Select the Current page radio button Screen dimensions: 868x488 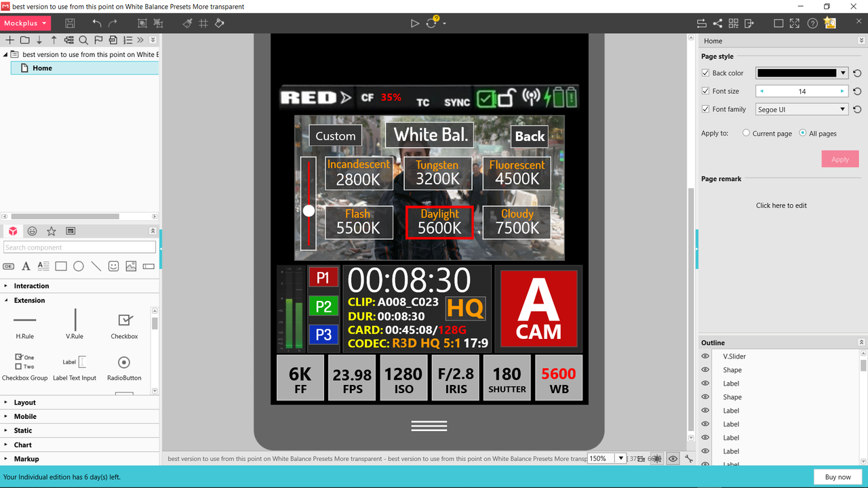[x=747, y=134]
